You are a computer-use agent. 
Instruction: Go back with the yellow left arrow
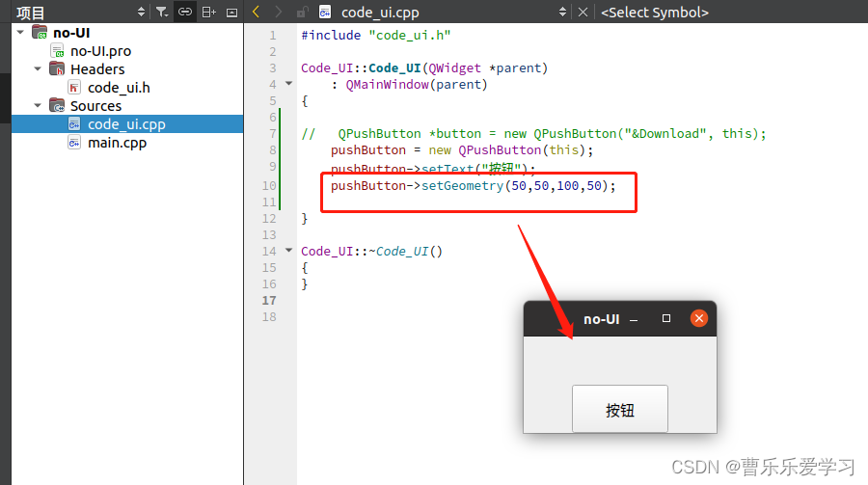(x=256, y=13)
